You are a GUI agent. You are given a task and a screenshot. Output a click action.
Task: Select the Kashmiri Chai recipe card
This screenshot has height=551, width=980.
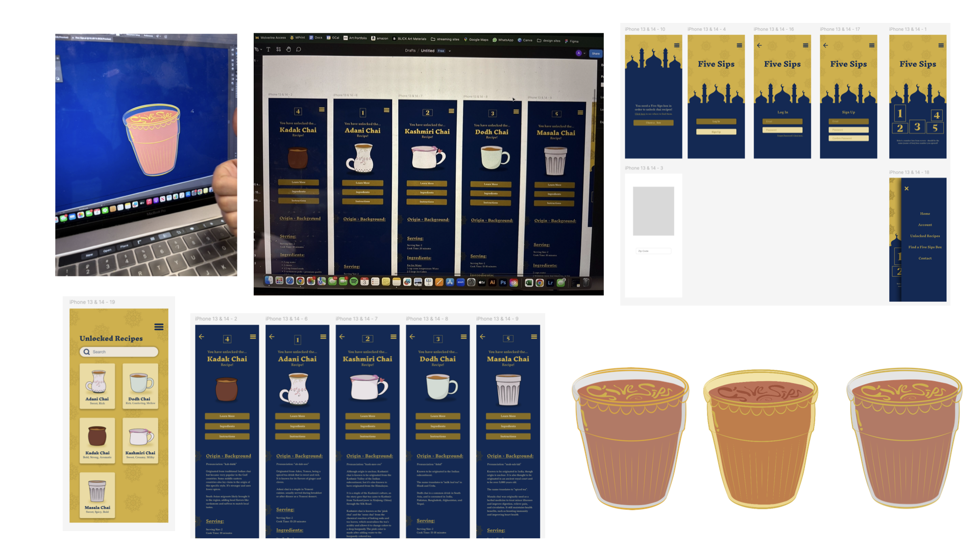pyautogui.click(x=140, y=440)
